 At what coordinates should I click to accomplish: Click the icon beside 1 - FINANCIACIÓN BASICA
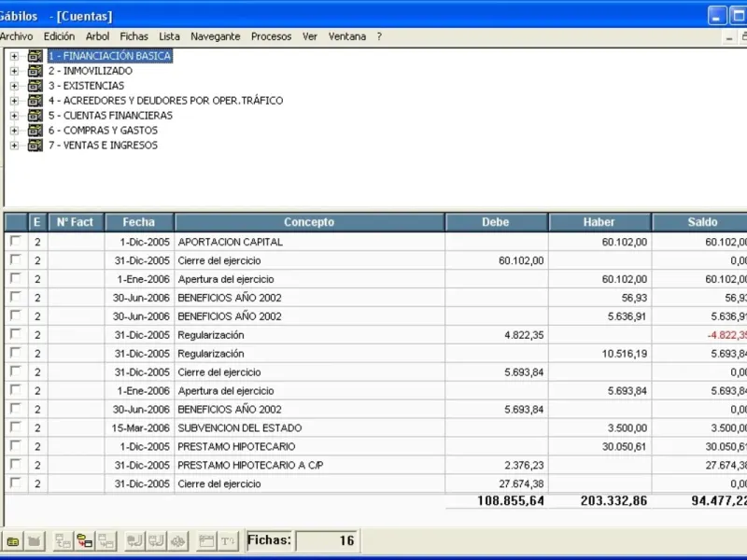(35, 56)
